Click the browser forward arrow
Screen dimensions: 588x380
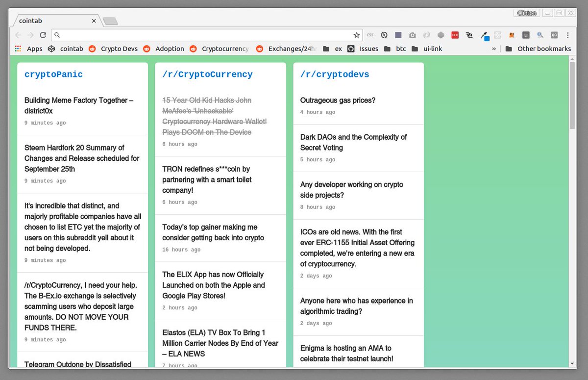pyautogui.click(x=30, y=35)
